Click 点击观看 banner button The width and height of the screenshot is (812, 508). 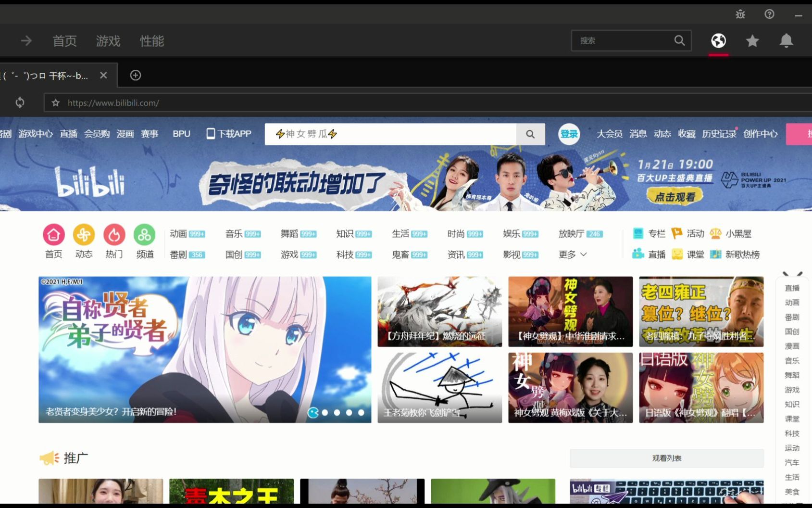tap(675, 196)
